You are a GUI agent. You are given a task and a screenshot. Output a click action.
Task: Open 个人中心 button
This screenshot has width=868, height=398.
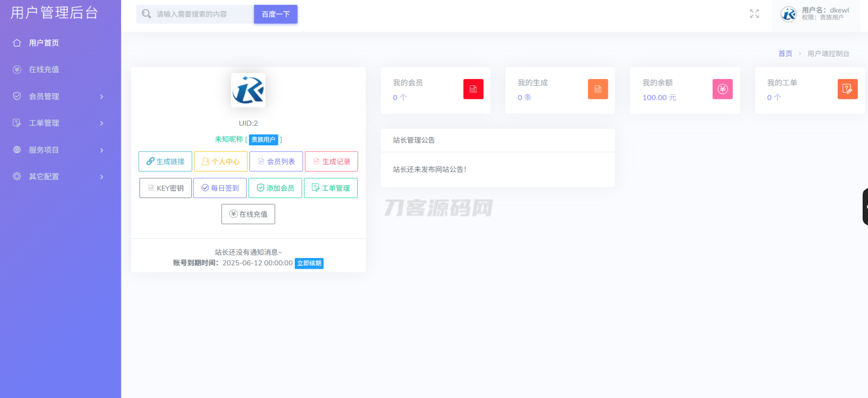pos(221,161)
